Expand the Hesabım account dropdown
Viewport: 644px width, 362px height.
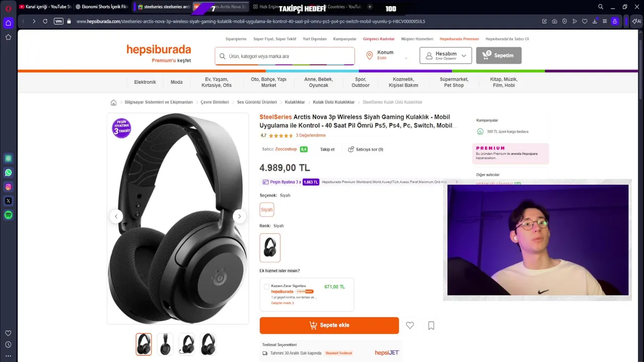[x=446, y=55]
